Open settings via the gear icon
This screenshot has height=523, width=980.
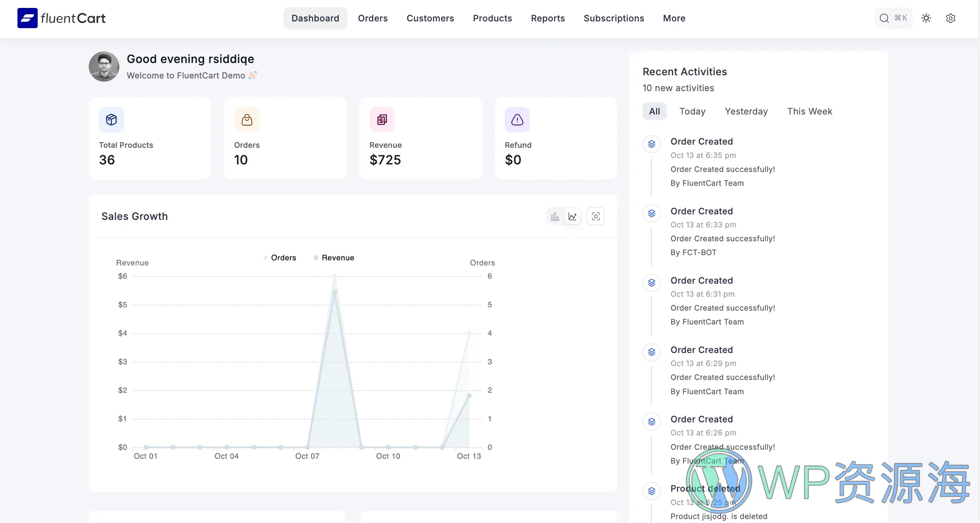951,18
